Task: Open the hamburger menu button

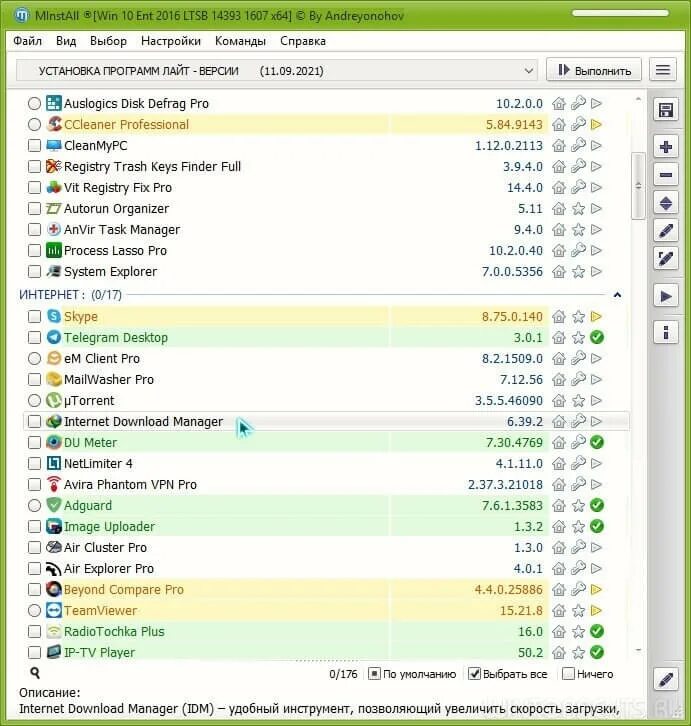Action: coord(663,70)
